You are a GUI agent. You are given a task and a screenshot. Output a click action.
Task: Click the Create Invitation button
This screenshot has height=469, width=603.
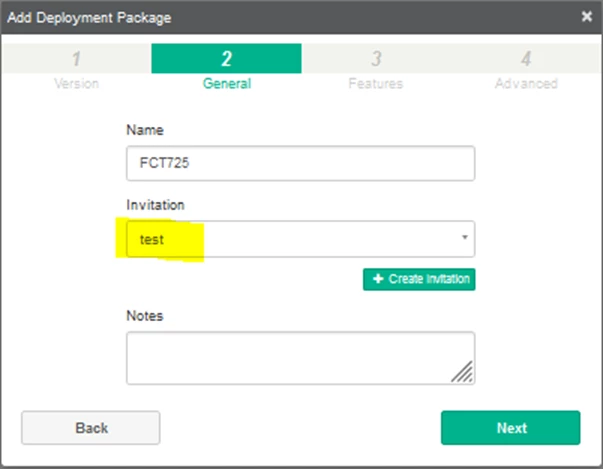click(419, 279)
